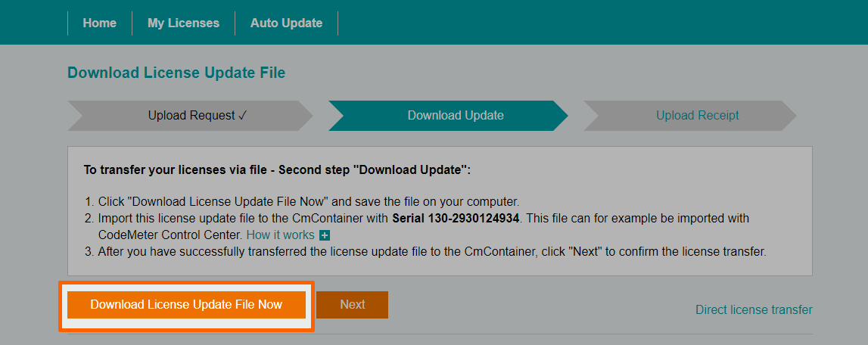
Task: Click Download License Update File Now button
Action: click(186, 305)
